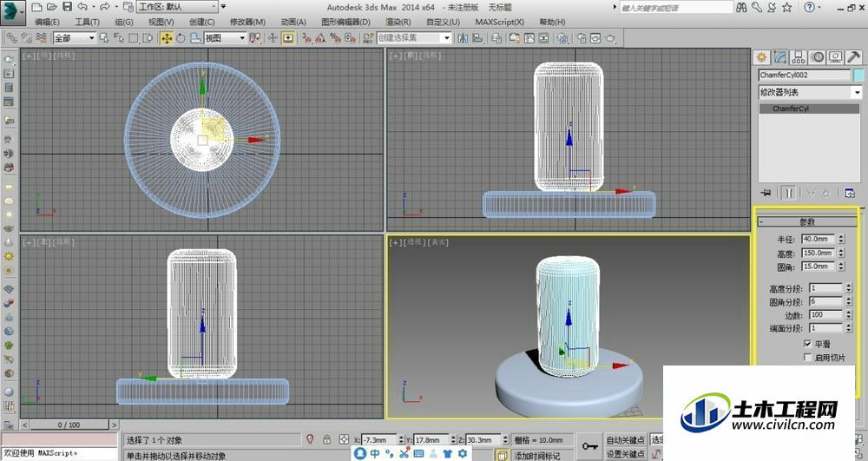Open the undo history dropdown arrow

click(x=93, y=7)
